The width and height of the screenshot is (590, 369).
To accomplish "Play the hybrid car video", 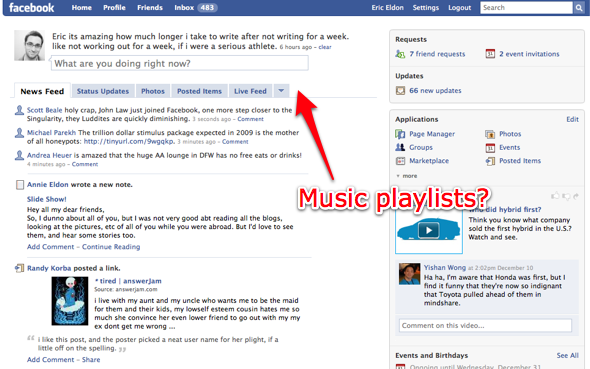I will (429, 230).
